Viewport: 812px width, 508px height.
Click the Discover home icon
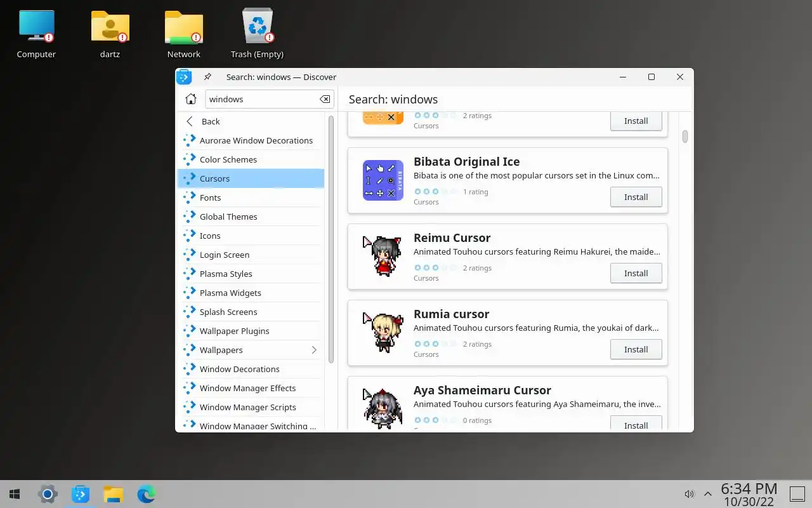point(190,99)
